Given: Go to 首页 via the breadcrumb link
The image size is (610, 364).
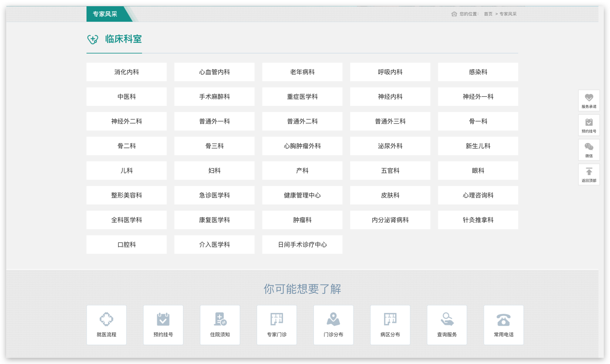Looking at the screenshot, I should click(488, 13).
